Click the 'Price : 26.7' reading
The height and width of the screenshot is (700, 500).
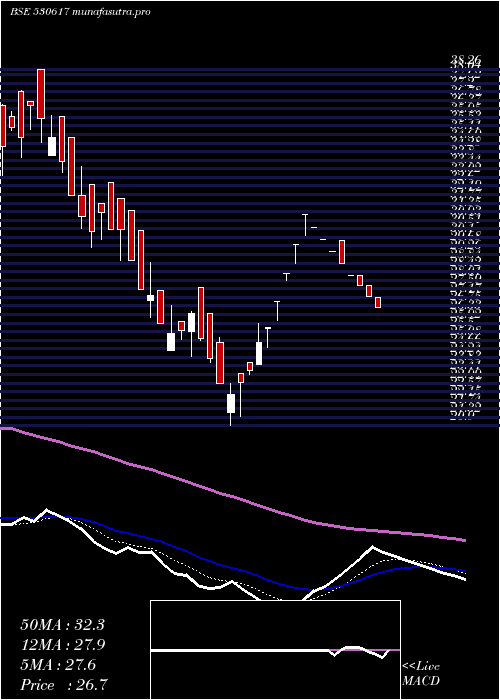click(64, 684)
